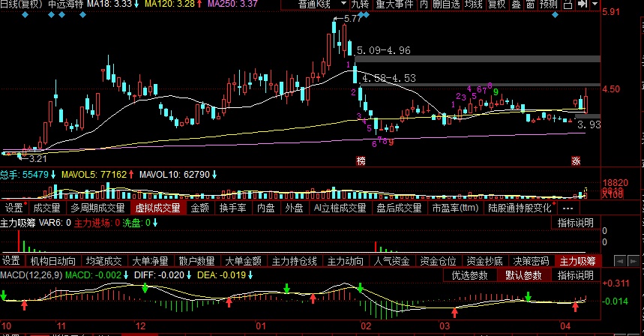
Task: Click the scroll-left arrow beside 主力吸筹 tab
Action: click(x=619, y=262)
